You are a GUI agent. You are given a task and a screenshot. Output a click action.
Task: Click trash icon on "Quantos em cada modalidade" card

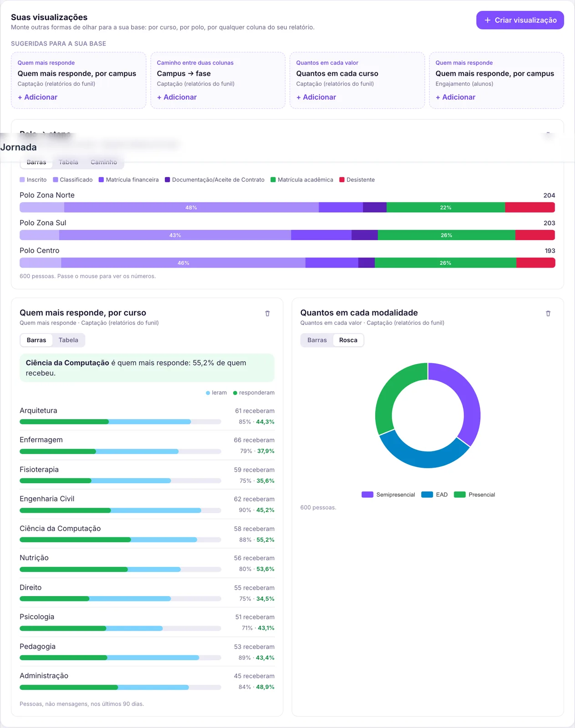click(548, 313)
